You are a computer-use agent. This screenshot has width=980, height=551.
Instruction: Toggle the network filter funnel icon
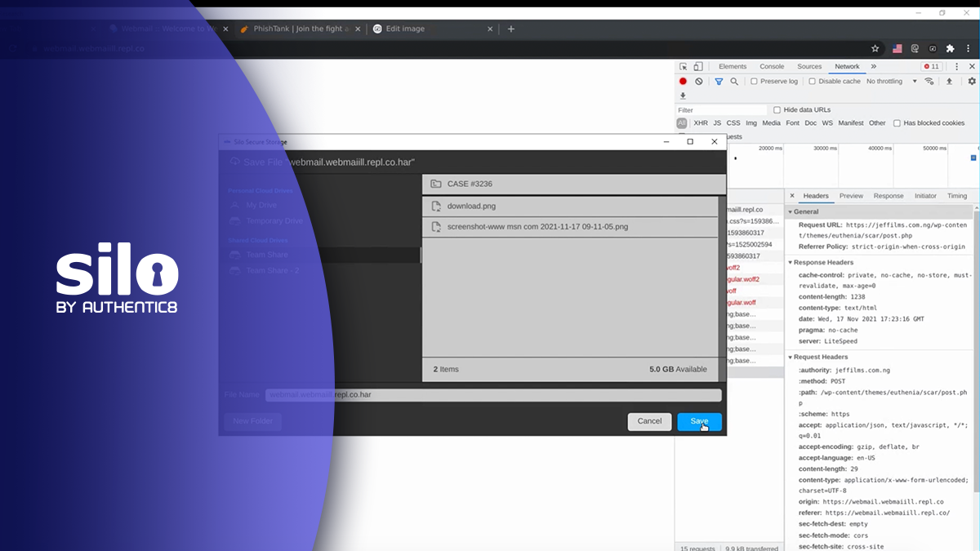[719, 82]
